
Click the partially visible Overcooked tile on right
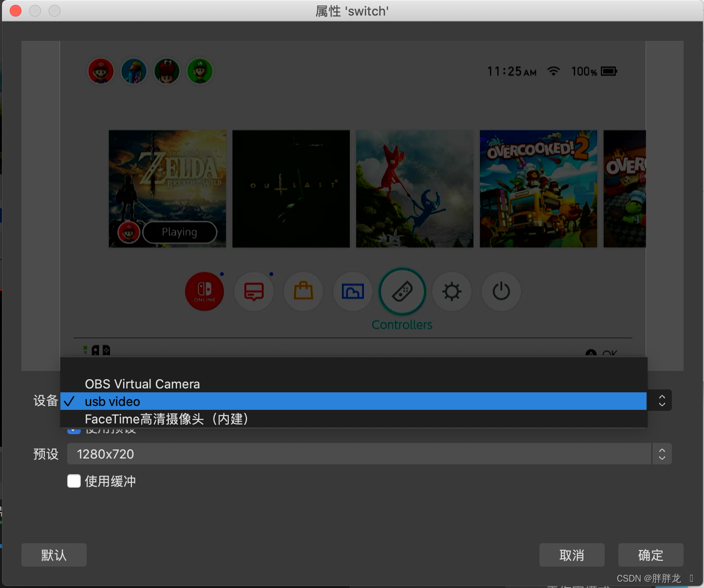(625, 189)
